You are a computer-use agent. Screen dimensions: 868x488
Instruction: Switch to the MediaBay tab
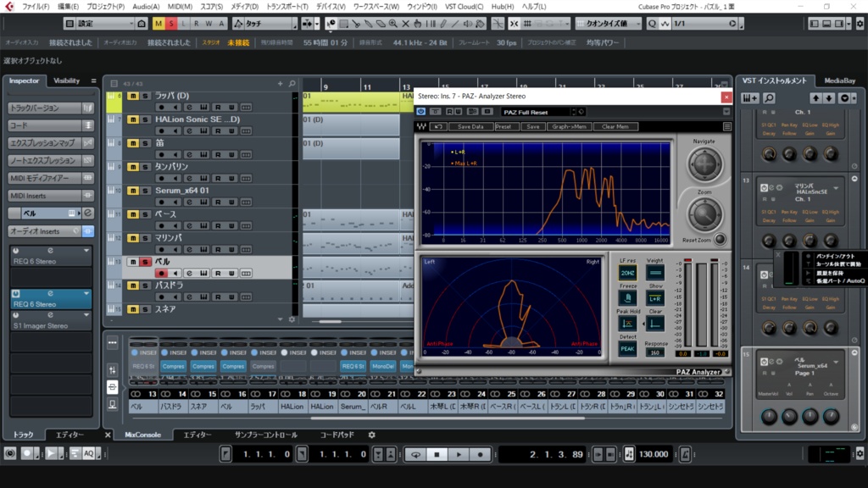[840, 80]
